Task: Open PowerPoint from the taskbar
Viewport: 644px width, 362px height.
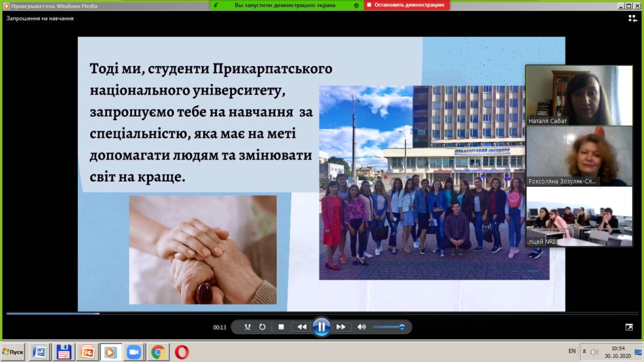Action: click(x=86, y=352)
